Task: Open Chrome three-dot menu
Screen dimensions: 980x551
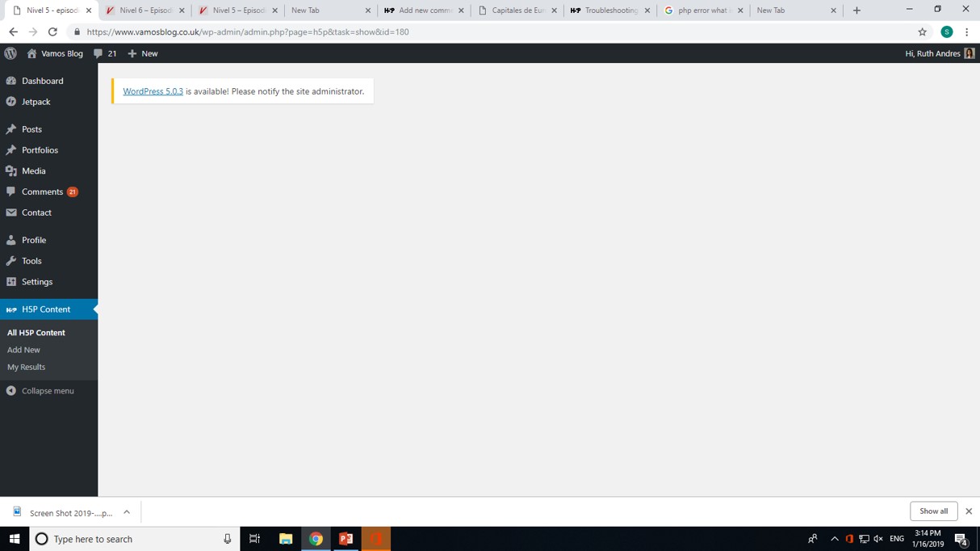Action: pos(967,32)
